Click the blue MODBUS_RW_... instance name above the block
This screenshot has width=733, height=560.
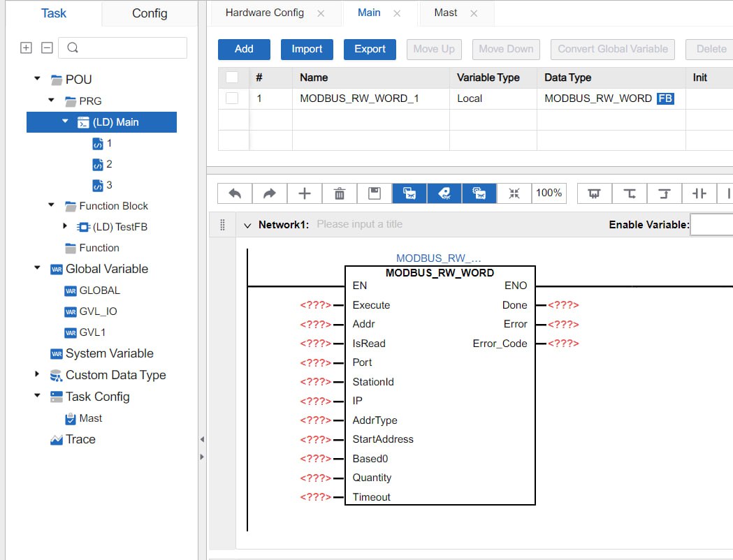pyautogui.click(x=439, y=258)
